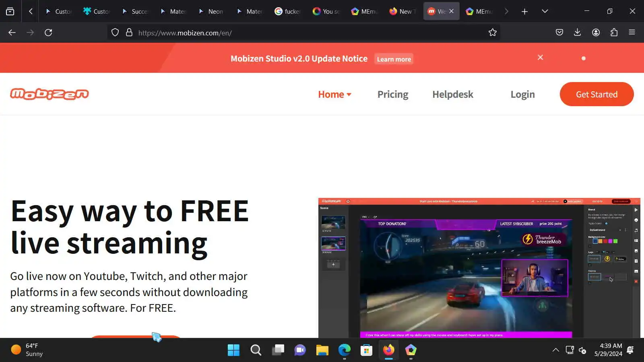
Task: View site security info via padlock
Action: pos(129,33)
